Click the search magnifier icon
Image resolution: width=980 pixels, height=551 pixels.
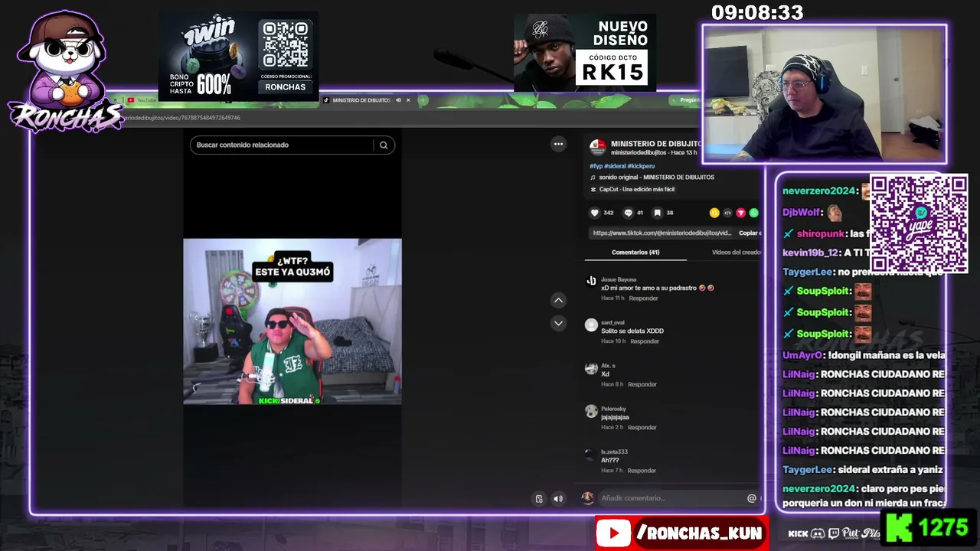384,145
